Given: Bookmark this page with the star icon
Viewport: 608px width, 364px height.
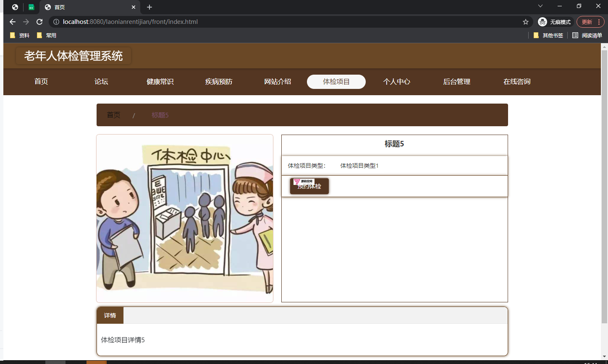Looking at the screenshot, I should [525, 22].
